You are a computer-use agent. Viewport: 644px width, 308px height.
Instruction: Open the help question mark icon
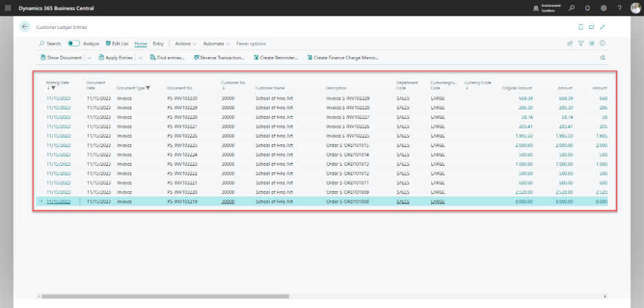tap(619, 8)
